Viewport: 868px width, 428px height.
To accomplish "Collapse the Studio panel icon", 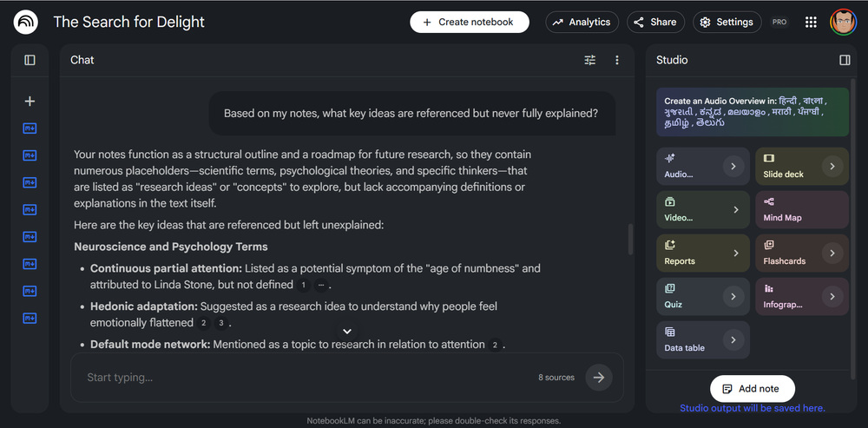I will point(845,60).
